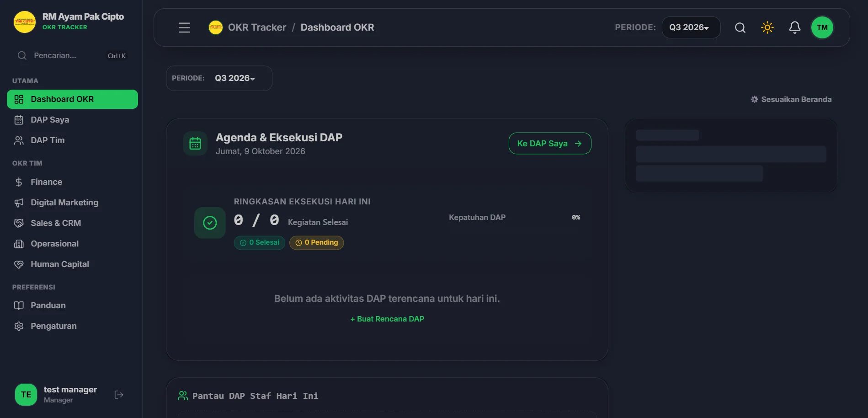Click Dashboard OKR breadcrumb text

(337, 27)
